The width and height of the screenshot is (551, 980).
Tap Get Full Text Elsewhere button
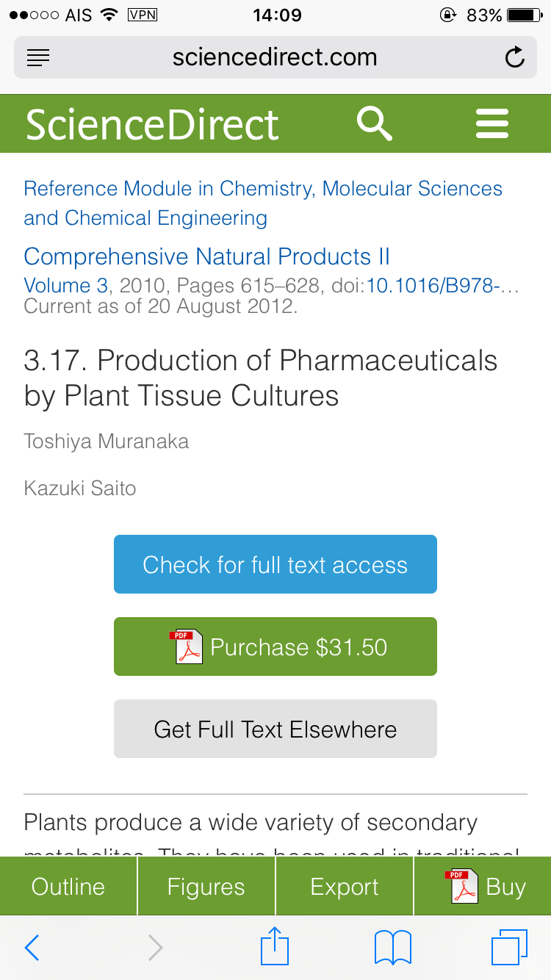pyautogui.click(x=275, y=729)
